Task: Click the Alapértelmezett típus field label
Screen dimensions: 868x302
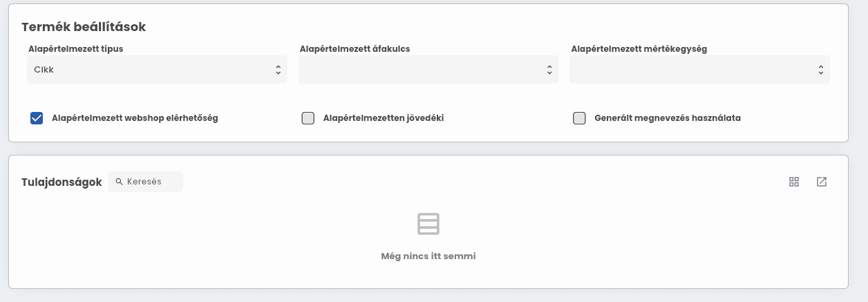Action: coord(76,49)
